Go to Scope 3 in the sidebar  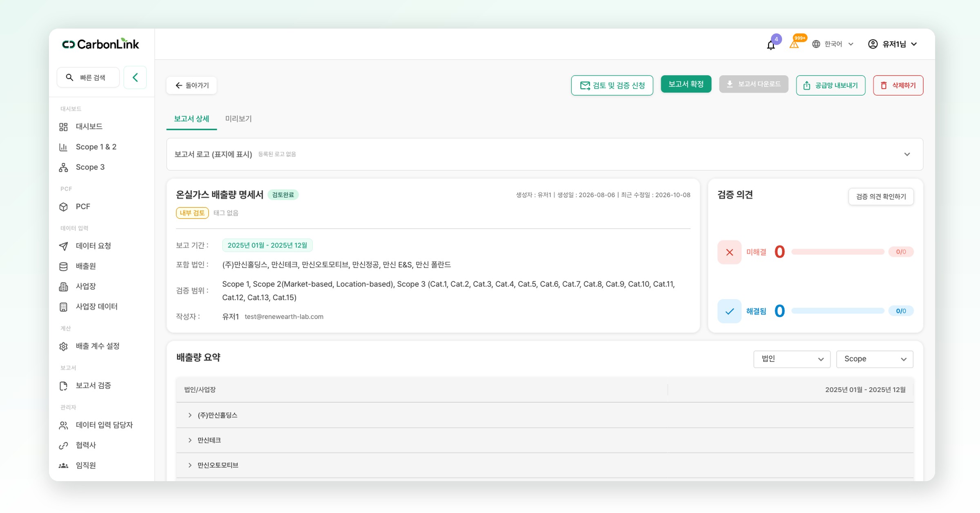pyautogui.click(x=90, y=167)
